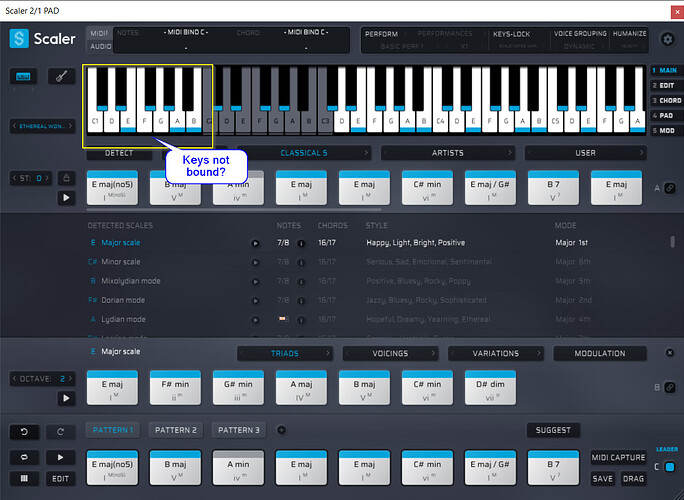The image size is (684, 500).
Task: Show info for the B Mixolydian mode
Action: point(301,281)
